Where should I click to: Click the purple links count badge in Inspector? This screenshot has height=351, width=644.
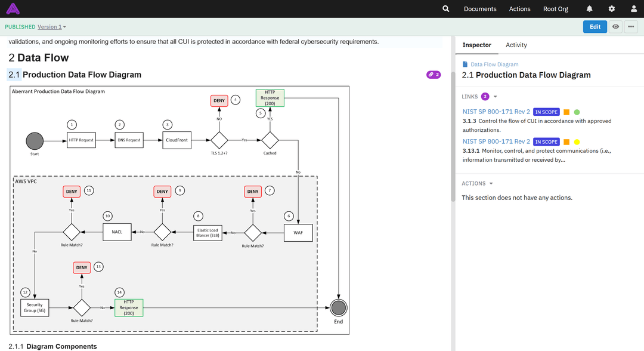pos(485,97)
